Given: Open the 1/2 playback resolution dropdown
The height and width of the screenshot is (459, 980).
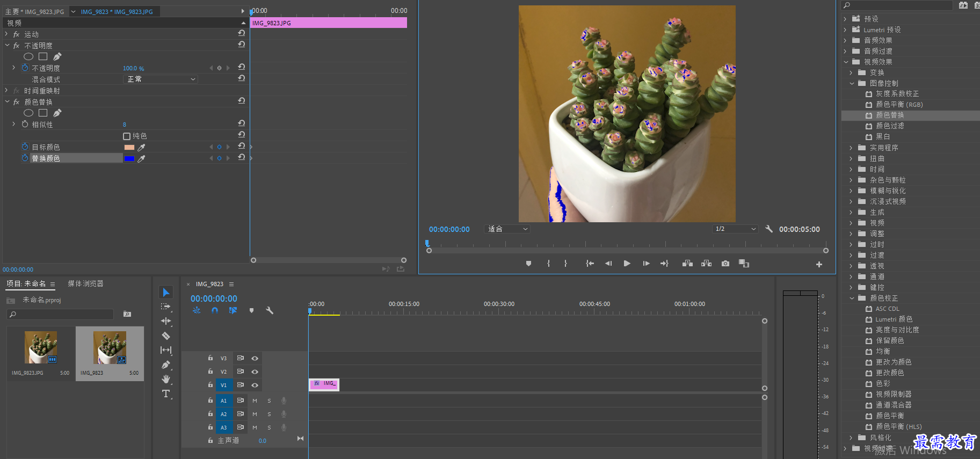Looking at the screenshot, I should [735, 229].
